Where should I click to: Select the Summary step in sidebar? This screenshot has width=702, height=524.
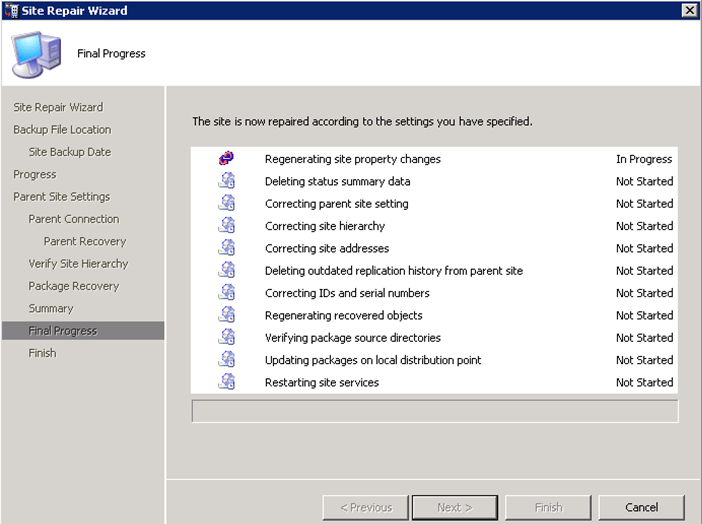point(51,309)
